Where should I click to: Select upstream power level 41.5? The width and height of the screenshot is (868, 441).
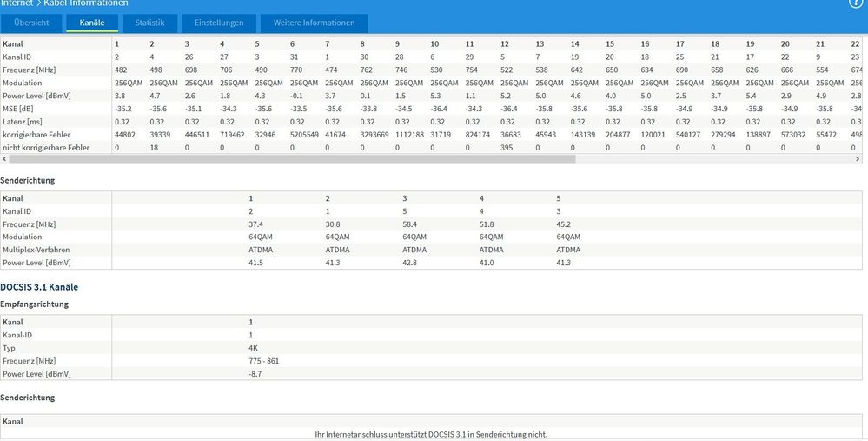pyautogui.click(x=255, y=263)
